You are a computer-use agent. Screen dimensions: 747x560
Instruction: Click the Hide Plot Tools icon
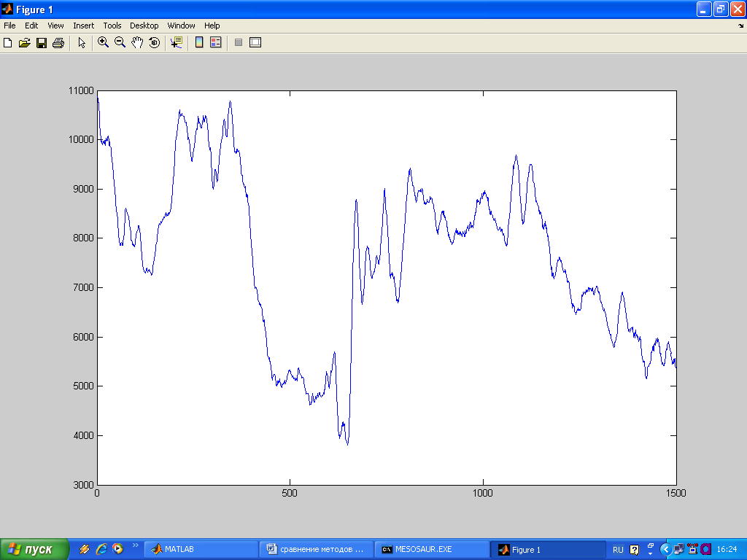(238, 43)
